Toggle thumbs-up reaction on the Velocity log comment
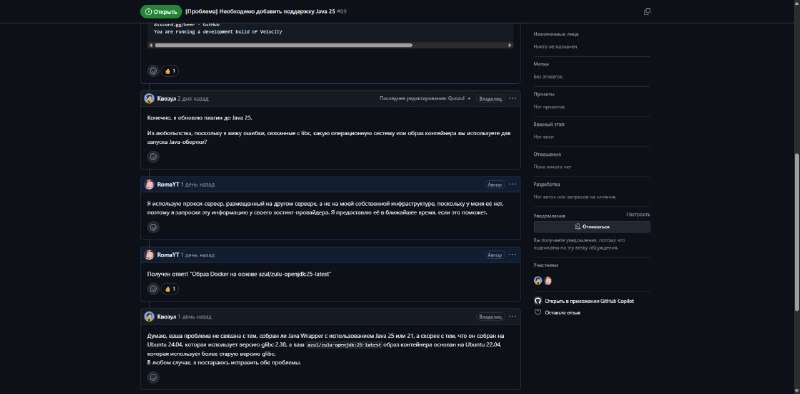Viewport: 800px width, 394px height. (x=170, y=71)
